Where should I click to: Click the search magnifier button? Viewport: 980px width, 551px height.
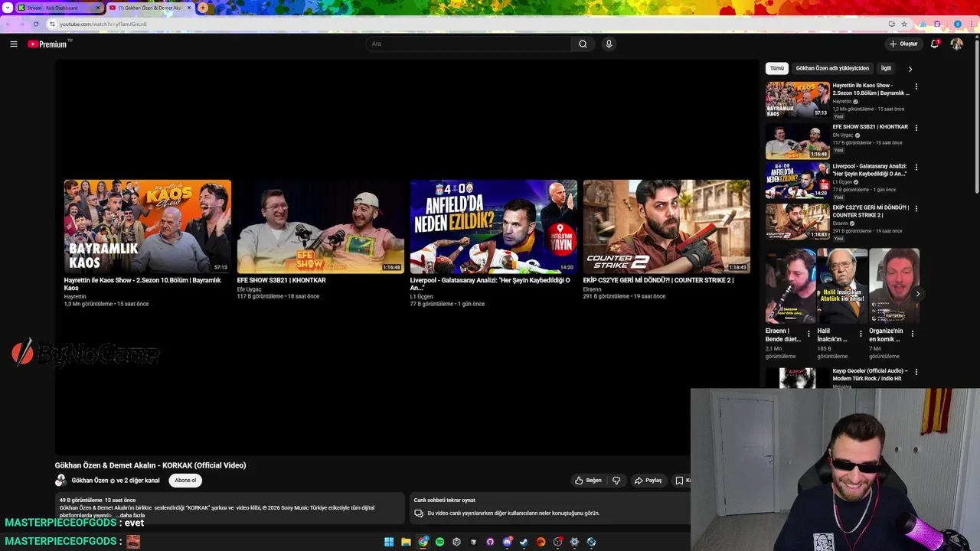point(583,44)
